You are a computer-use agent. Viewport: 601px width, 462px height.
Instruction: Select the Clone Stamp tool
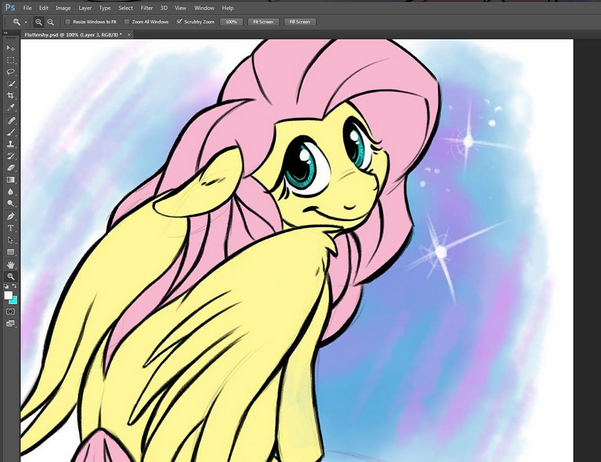click(10, 144)
